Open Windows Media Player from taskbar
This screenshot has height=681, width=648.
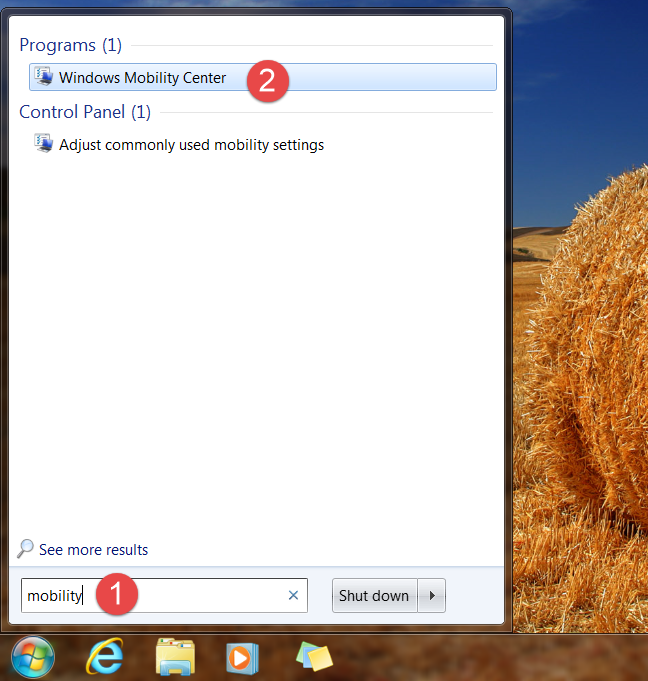pos(242,658)
